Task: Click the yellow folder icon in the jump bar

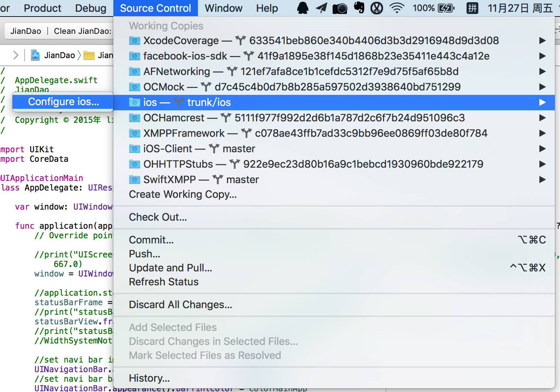Action: coord(89,56)
